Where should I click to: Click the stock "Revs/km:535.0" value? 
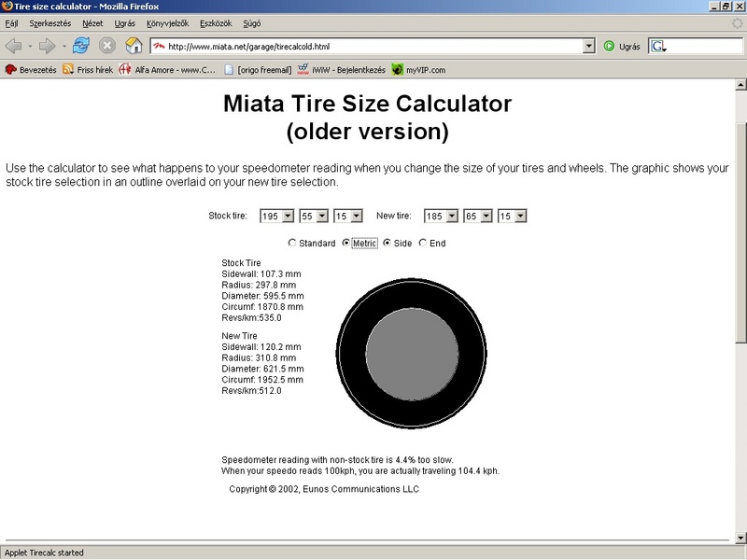tap(251, 317)
